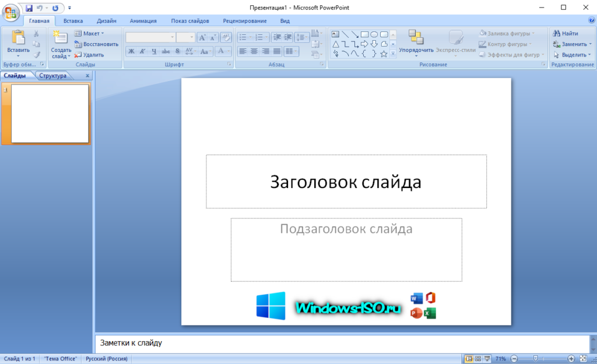Toggle strikethrough abc formatting
The width and height of the screenshot is (597, 364).
[166, 51]
